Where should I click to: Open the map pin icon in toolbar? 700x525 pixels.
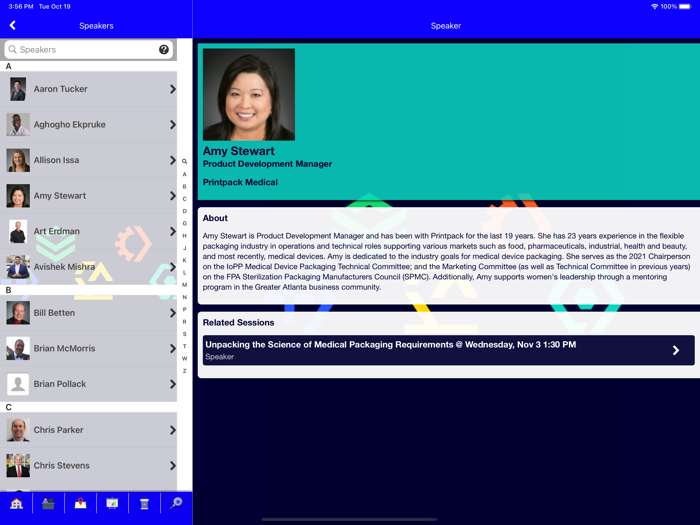[x=80, y=504]
